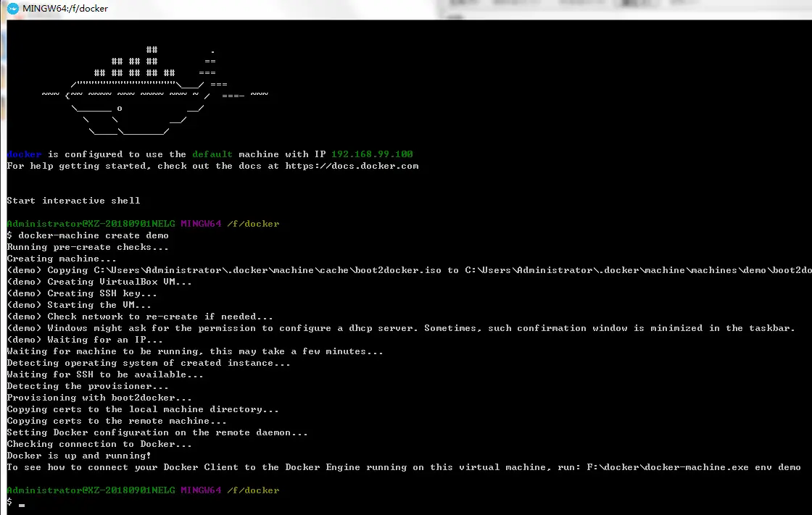
Task: Click '(demo) Waiting for an IP...' line
Action: [85, 340]
